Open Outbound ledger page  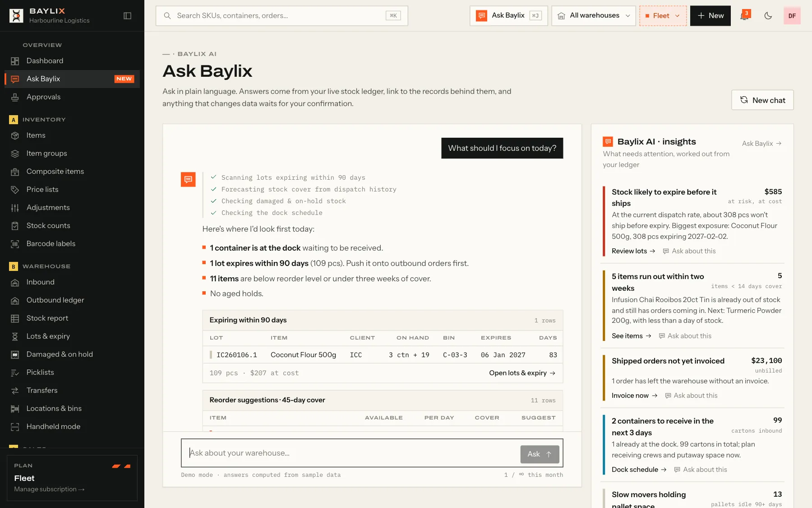72,300
